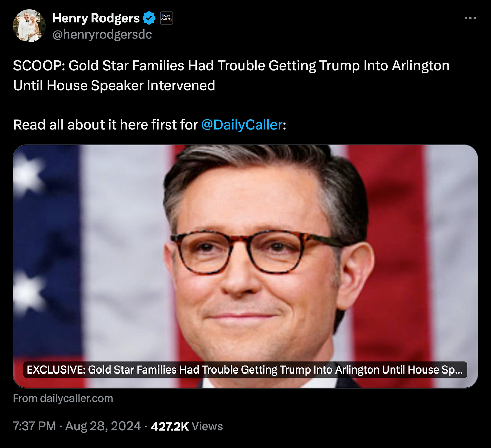
Task: Click the 'Views' label beside the count
Action: point(207,426)
